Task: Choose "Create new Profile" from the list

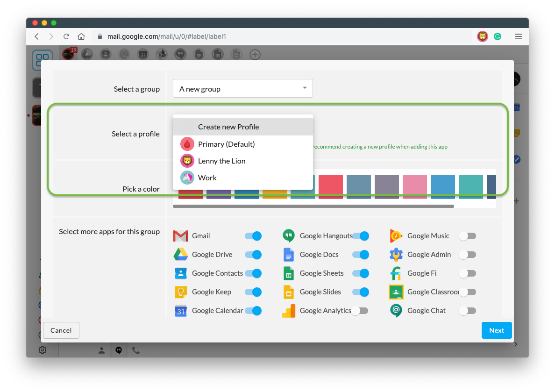Action: (243, 127)
